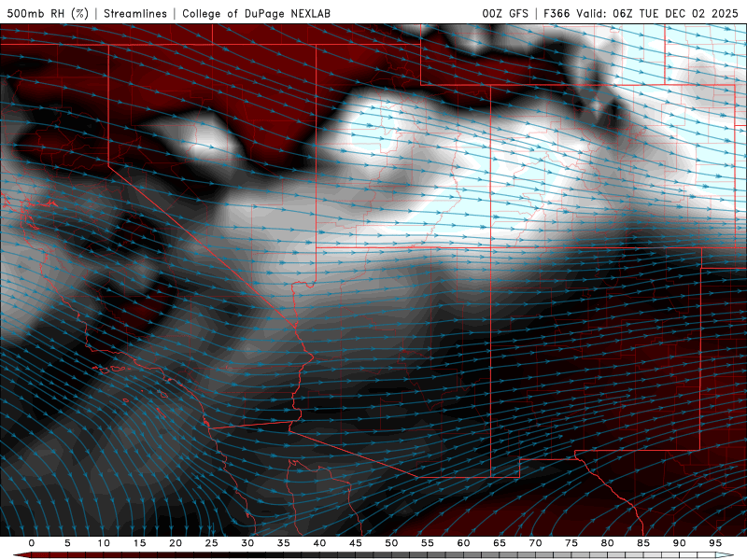Click the "20" colorbar label

[176, 543]
